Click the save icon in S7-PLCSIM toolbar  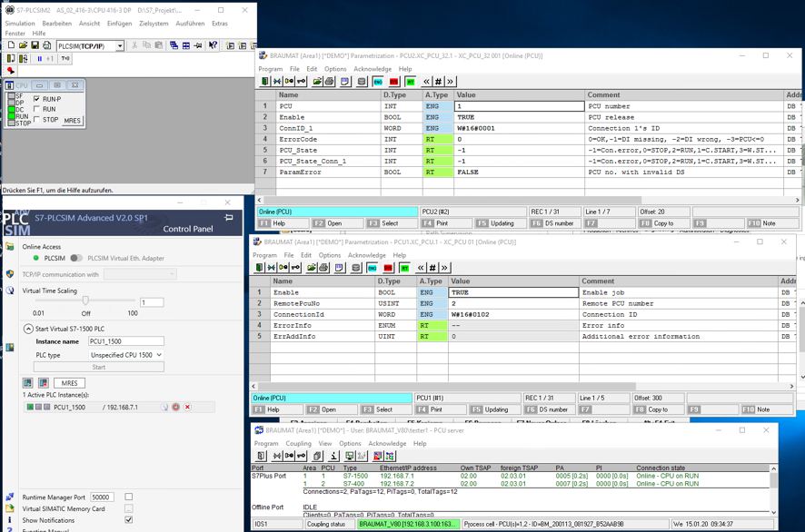pos(35,45)
